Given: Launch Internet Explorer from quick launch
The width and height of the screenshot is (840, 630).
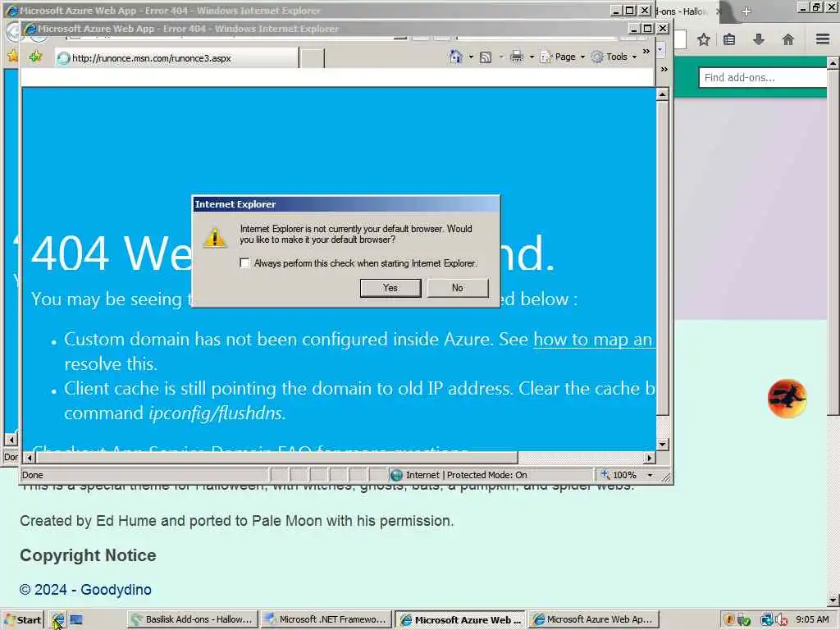Looking at the screenshot, I should pyautogui.click(x=58, y=620).
